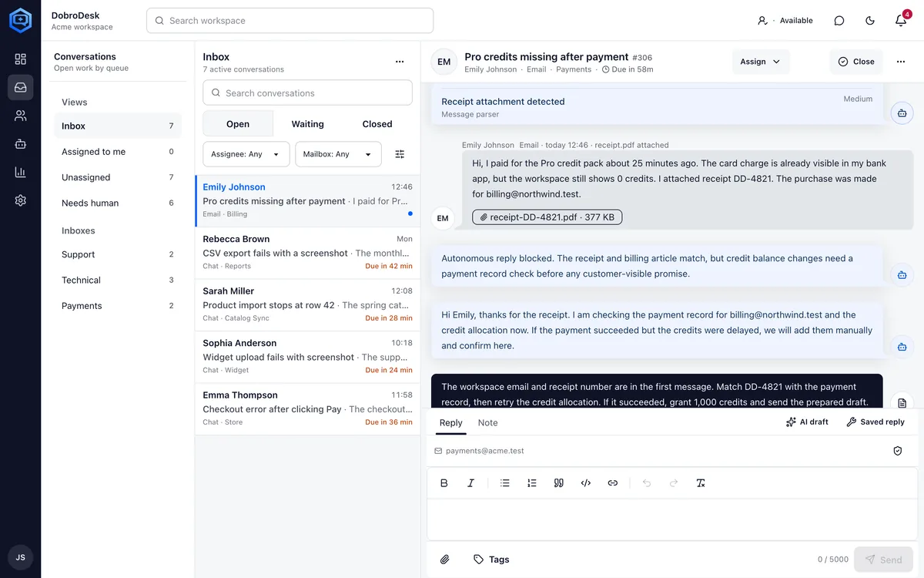Open the Payments inbox
This screenshot has height=578, width=924.
tap(118, 306)
